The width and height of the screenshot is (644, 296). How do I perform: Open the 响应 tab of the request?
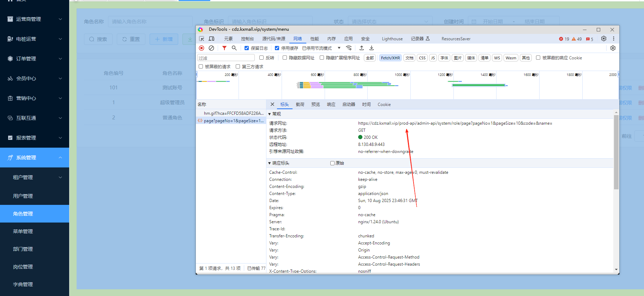[331, 105]
